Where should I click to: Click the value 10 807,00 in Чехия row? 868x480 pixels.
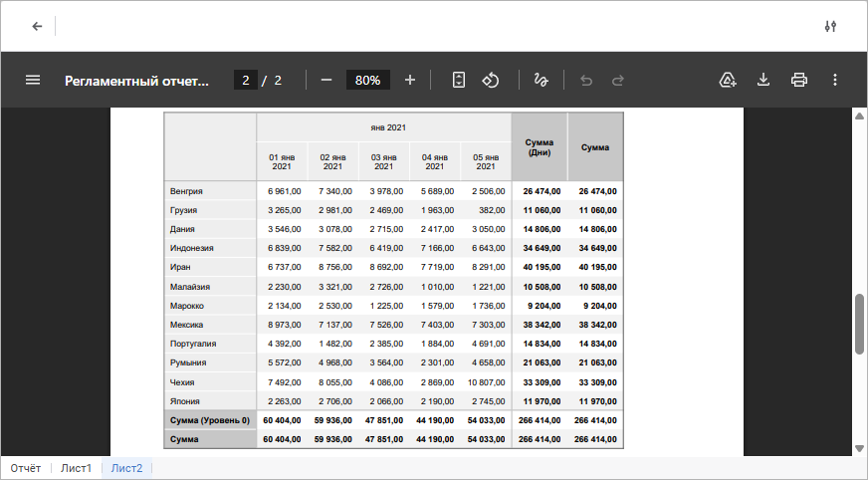(486, 382)
